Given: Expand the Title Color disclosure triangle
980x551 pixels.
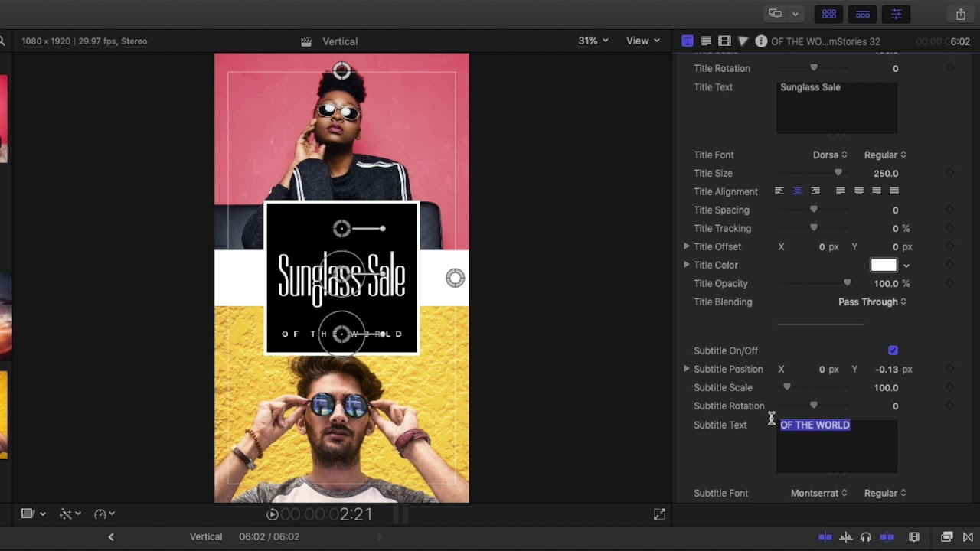Looking at the screenshot, I should tap(687, 265).
